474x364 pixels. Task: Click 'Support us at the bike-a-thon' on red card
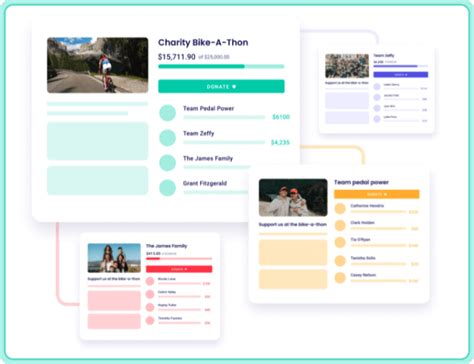114,279
